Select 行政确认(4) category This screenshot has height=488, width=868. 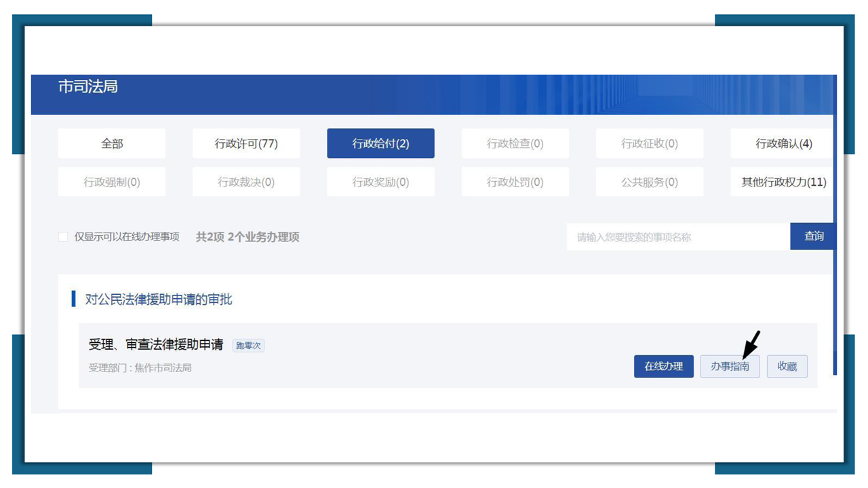point(783,144)
